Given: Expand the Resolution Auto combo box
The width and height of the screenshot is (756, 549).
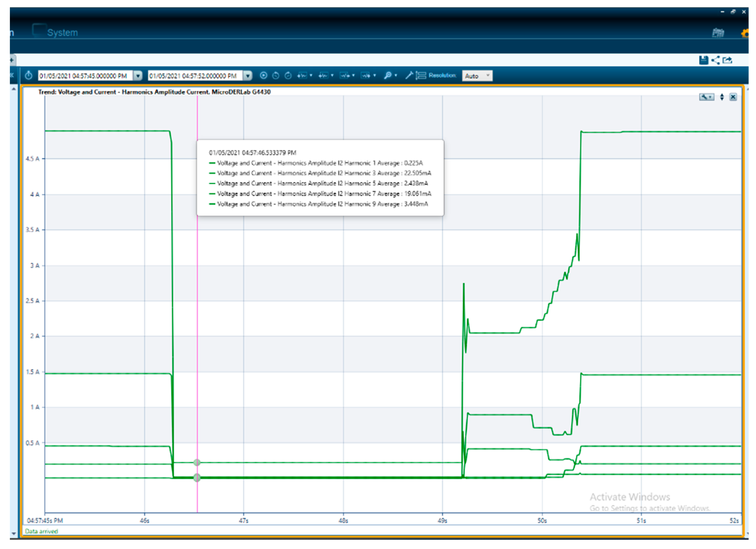Looking at the screenshot, I should [477, 76].
